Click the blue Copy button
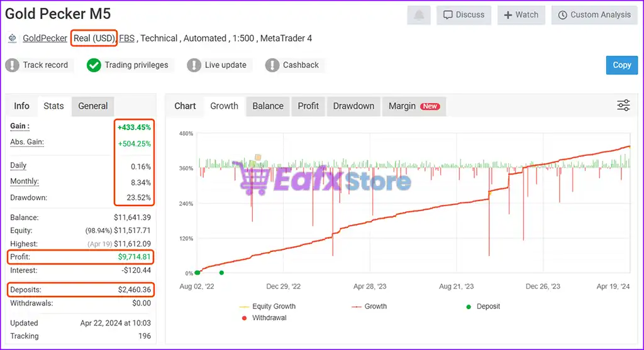This screenshot has height=350, width=644. tap(622, 65)
